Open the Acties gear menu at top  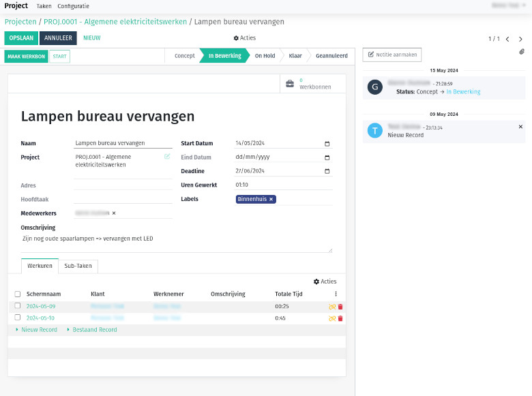click(x=245, y=38)
